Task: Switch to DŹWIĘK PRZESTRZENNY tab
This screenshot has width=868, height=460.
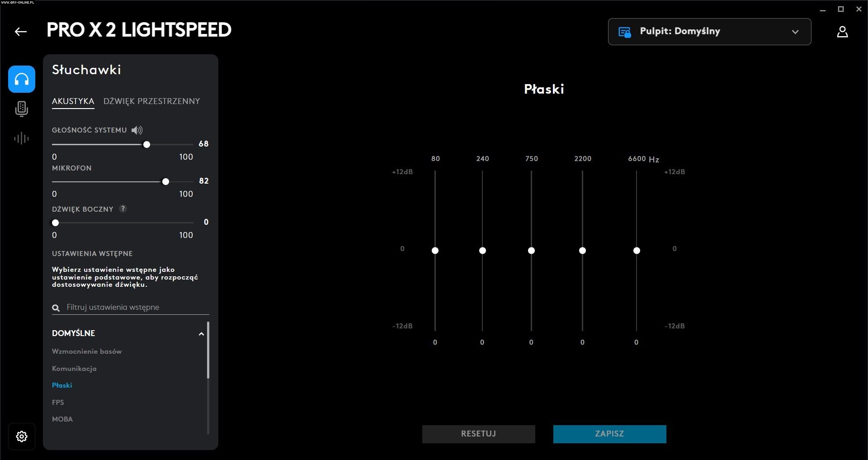Action: click(151, 101)
